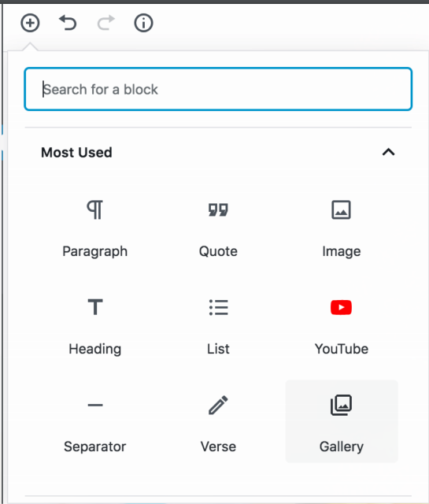Add a Verse block
Screen dimensions: 429x504
click(218, 422)
